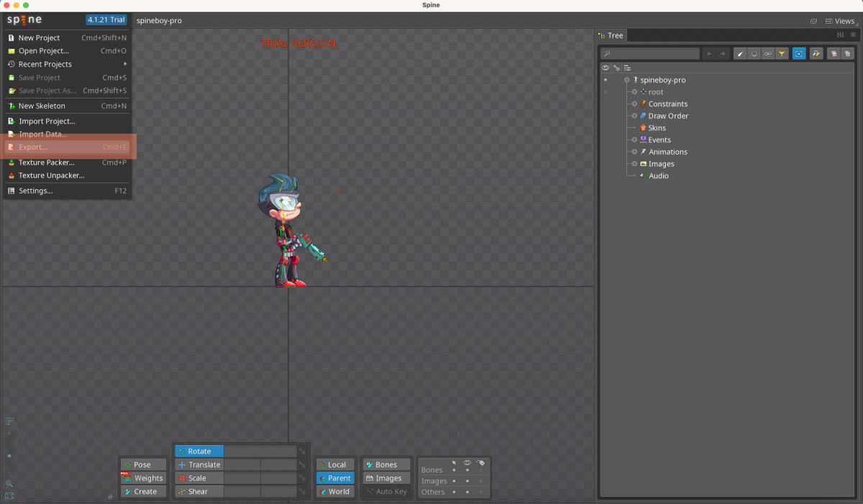Click the eye visibility column header
The image size is (863, 504).
pos(606,68)
